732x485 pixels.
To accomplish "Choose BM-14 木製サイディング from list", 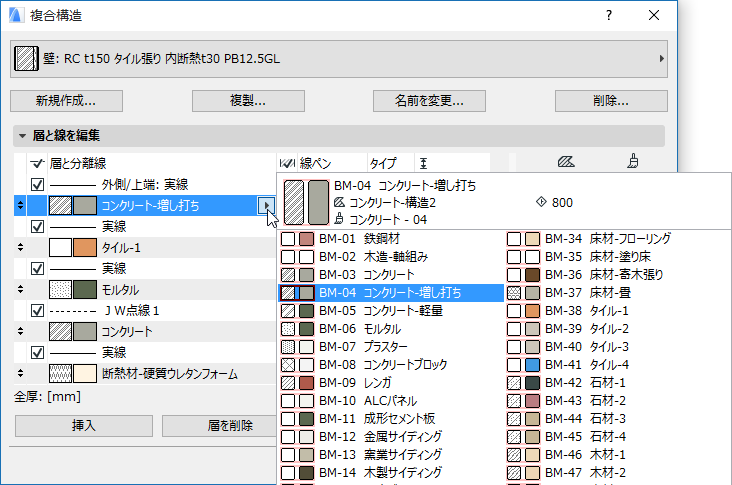I will [391, 472].
